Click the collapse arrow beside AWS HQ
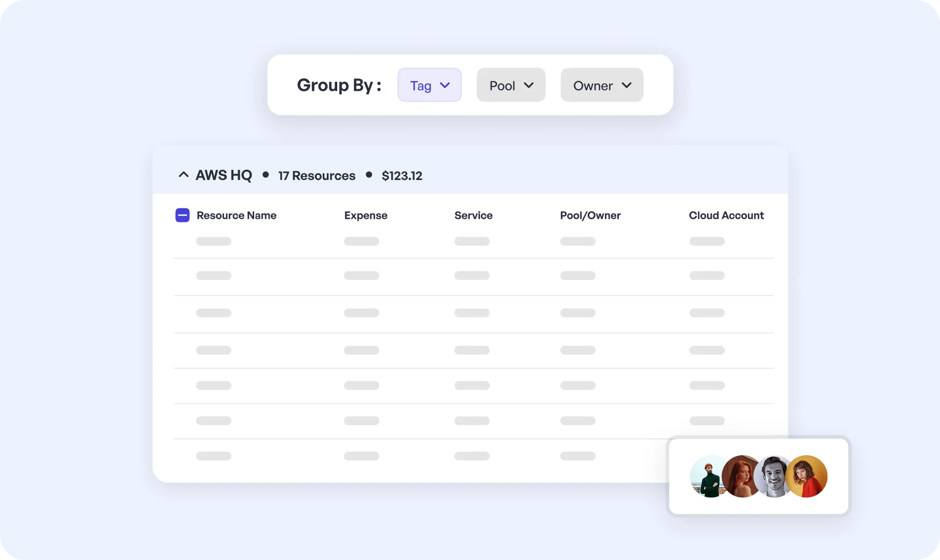Viewport: 940px width, 560px height. pyautogui.click(x=183, y=175)
